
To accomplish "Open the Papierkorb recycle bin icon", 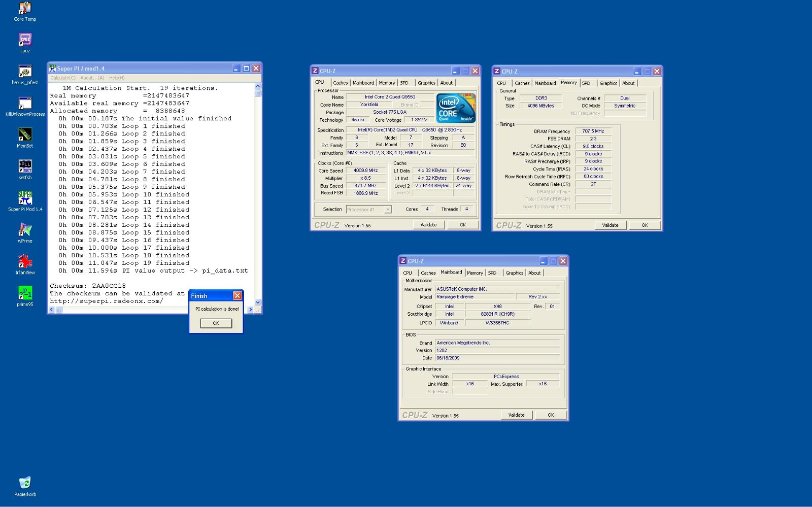I will 25,486.
